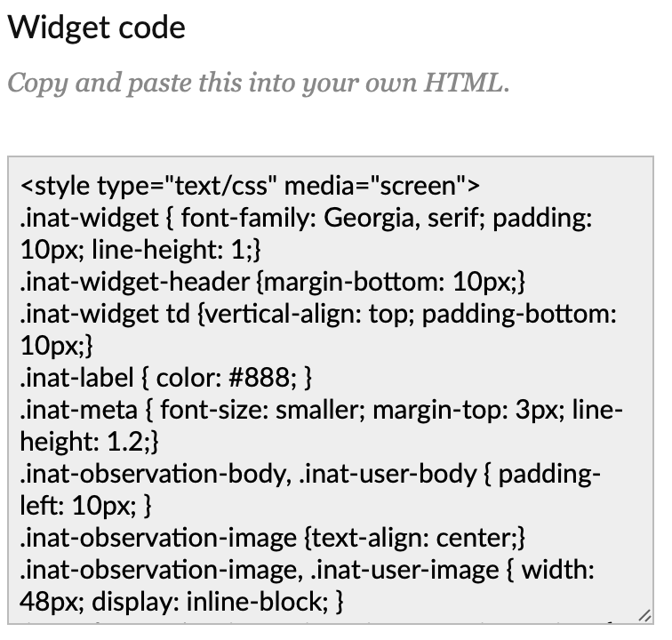Click the '.inat-label' color rule line
The image size is (672, 640).
(x=165, y=379)
